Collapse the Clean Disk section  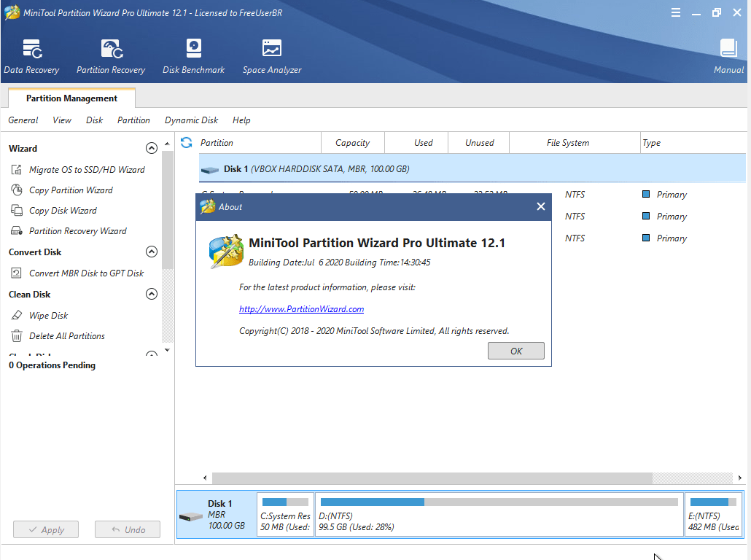(x=152, y=294)
